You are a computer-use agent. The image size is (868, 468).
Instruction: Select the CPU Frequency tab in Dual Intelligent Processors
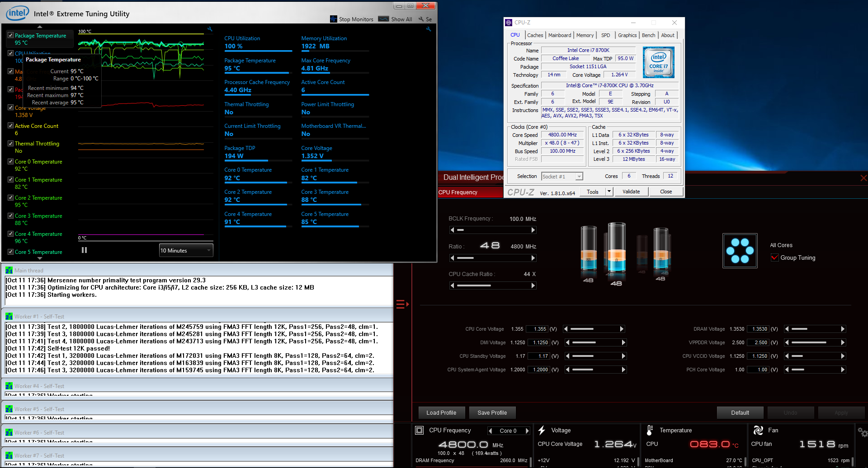(x=470, y=192)
